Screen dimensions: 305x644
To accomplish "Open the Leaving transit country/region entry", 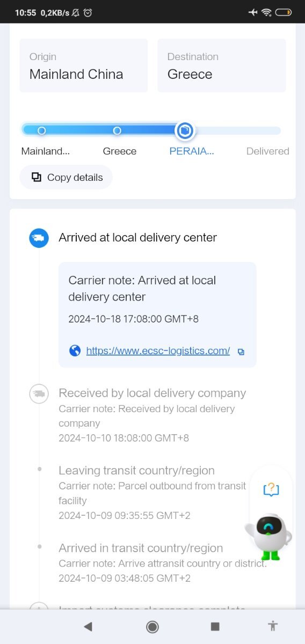I will tap(152, 493).
